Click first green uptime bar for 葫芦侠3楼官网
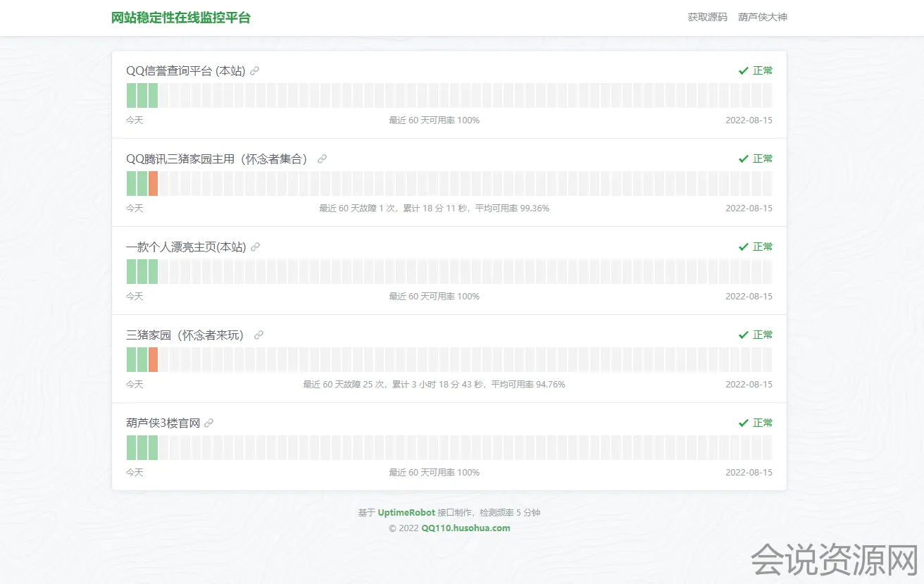The height and width of the screenshot is (584, 924). 131,447
